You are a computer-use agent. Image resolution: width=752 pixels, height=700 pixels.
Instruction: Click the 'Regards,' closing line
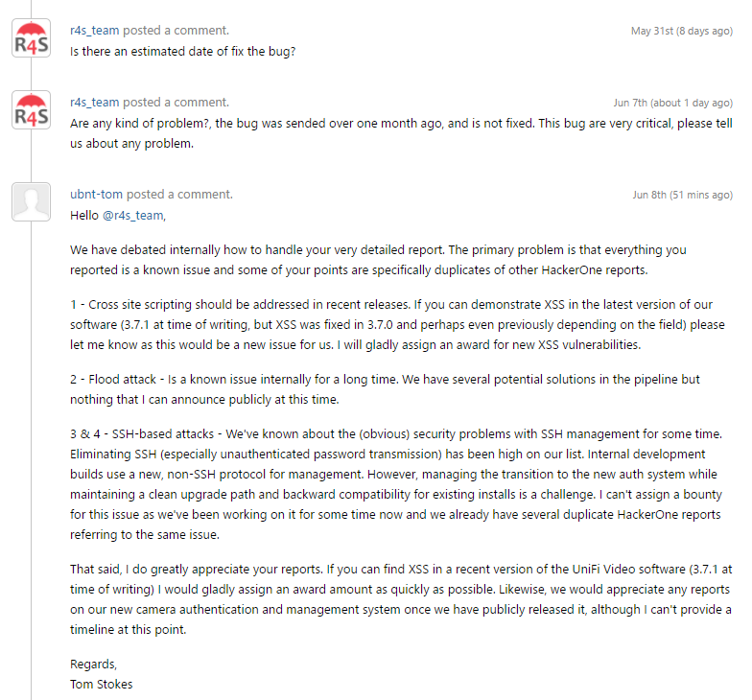(x=94, y=664)
